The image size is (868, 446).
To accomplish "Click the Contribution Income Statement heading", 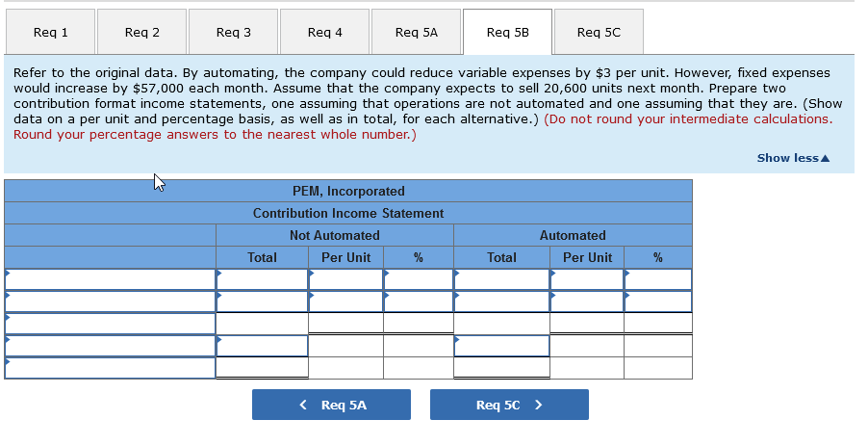I will coord(348,213).
